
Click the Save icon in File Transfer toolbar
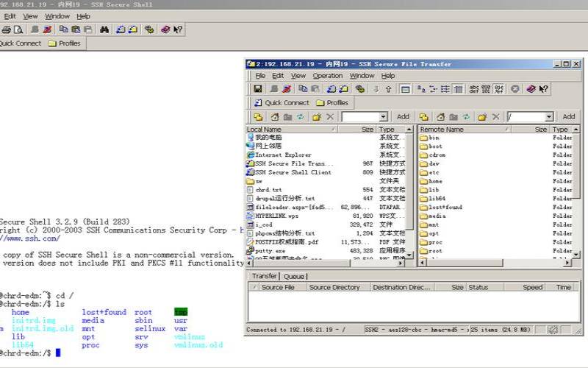tap(258, 89)
